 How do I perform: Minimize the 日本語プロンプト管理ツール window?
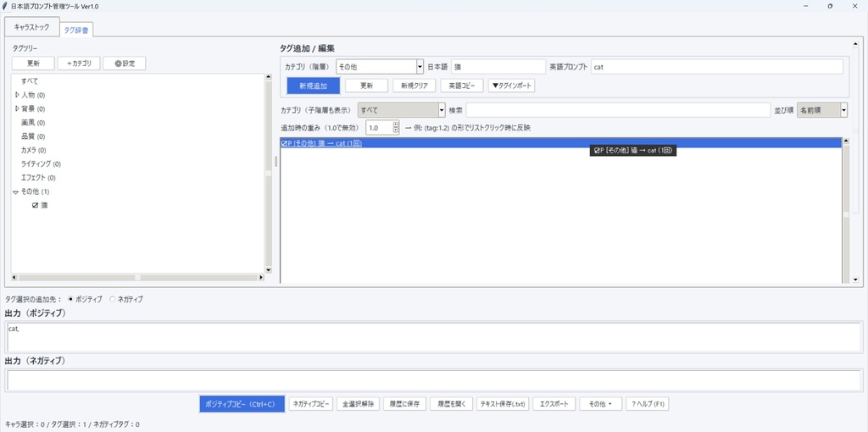coord(805,6)
